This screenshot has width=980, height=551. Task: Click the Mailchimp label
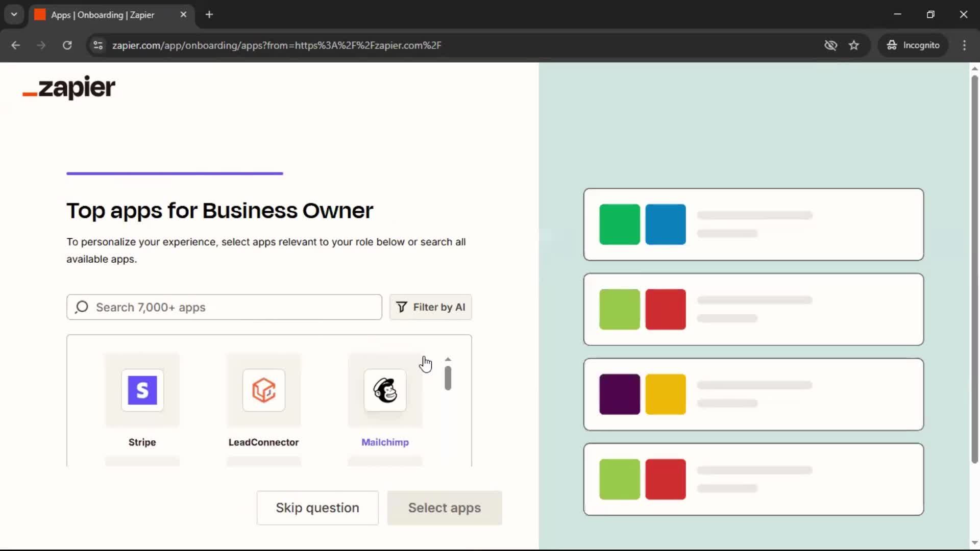pyautogui.click(x=385, y=442)
